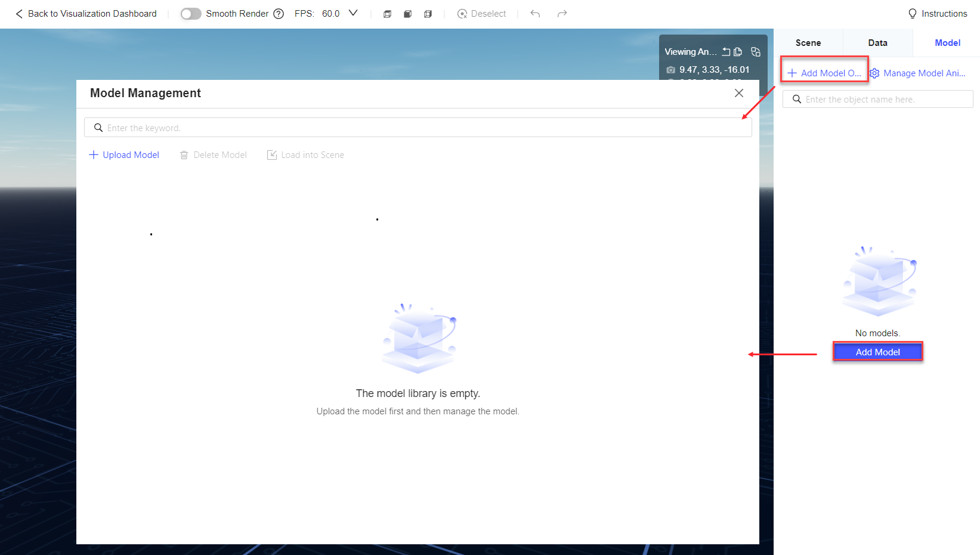
Task: Select the wireframe cube view icon
Action: coord(387,14)
